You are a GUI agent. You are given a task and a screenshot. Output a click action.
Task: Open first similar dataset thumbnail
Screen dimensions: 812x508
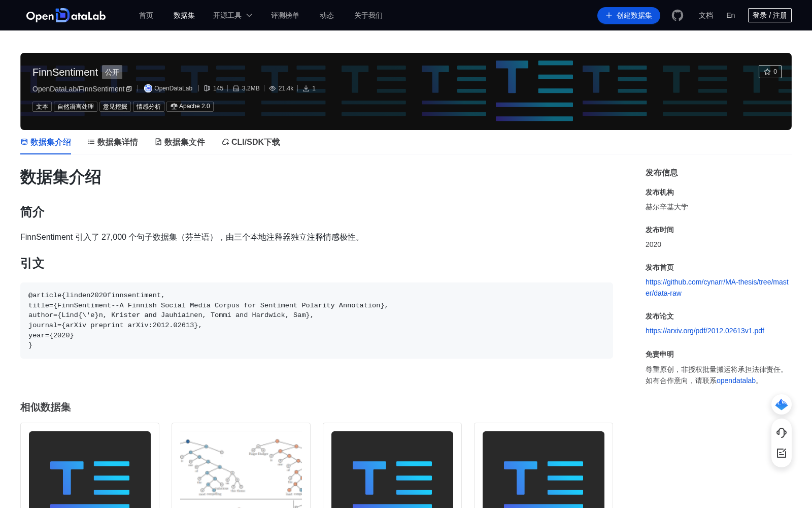(90, 469)
